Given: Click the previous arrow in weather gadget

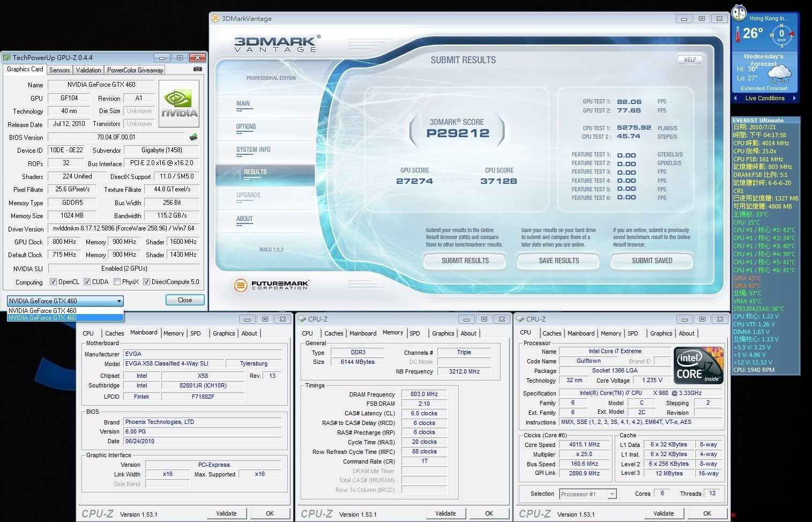Looking at the screenshot, I should pyautogui.click(x=735, y=98).
